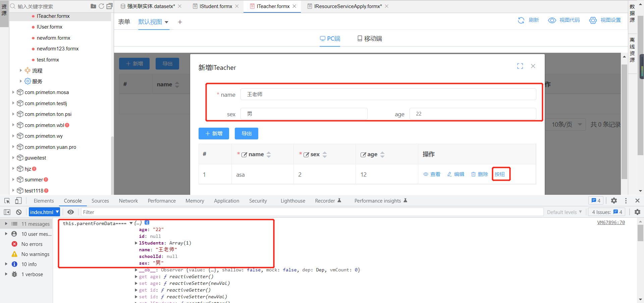Viewport: 644px width, 303px height.
Task: Click the inspect element picker icon
Action: 7,201
